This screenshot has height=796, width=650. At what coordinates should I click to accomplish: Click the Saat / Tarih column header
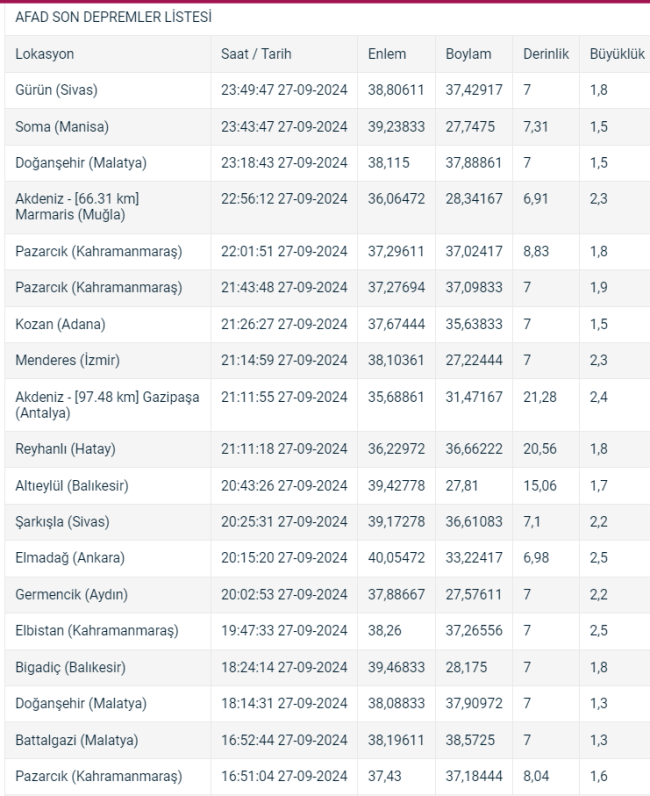[x=256, y=54]
